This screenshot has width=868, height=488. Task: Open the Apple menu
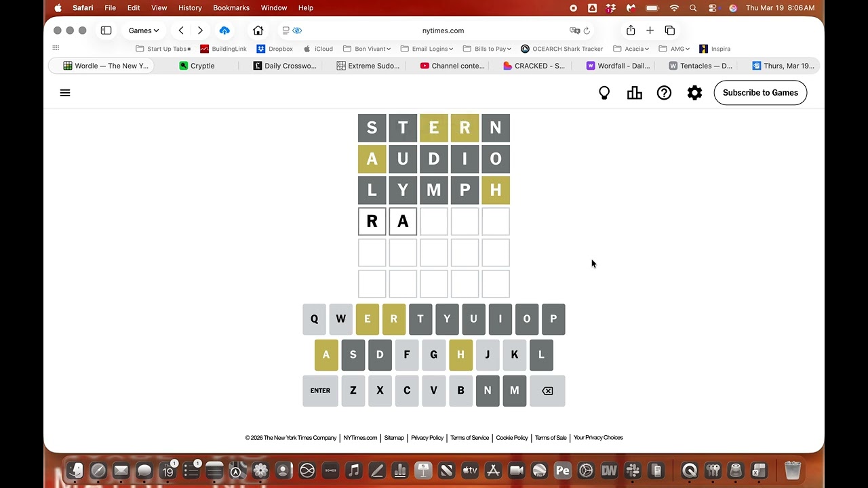[58, 8]
